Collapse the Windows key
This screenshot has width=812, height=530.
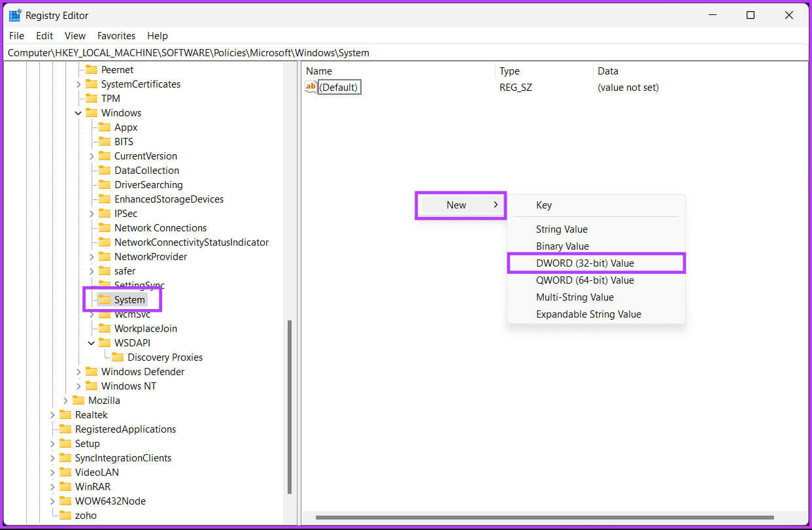[x=78, y=113]
